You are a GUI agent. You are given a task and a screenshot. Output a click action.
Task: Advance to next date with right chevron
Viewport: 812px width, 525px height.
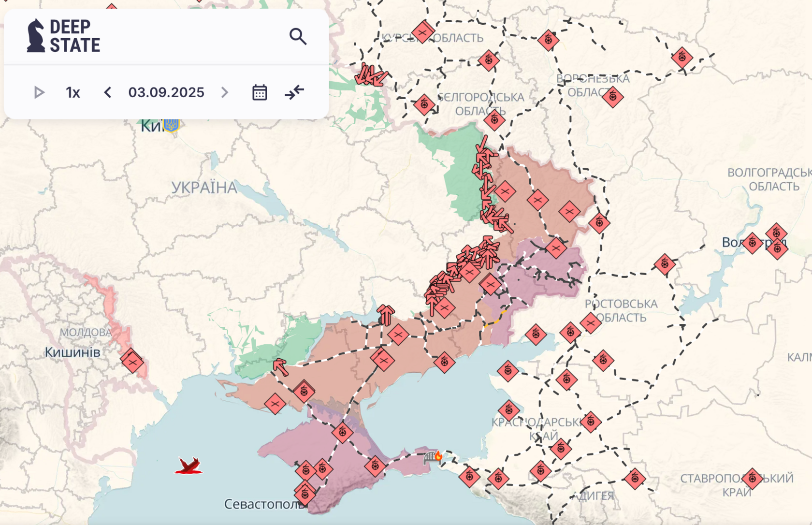click(225, 92)
